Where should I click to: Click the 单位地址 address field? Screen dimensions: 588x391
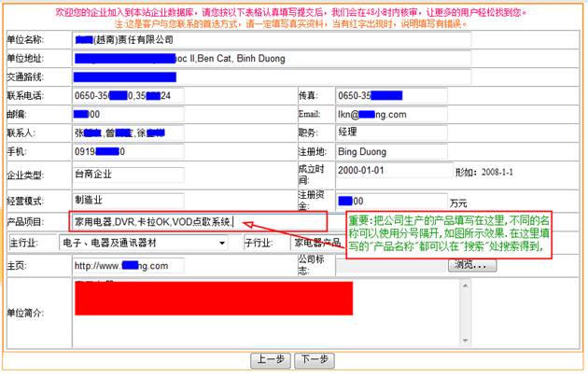tap(271, 59)
